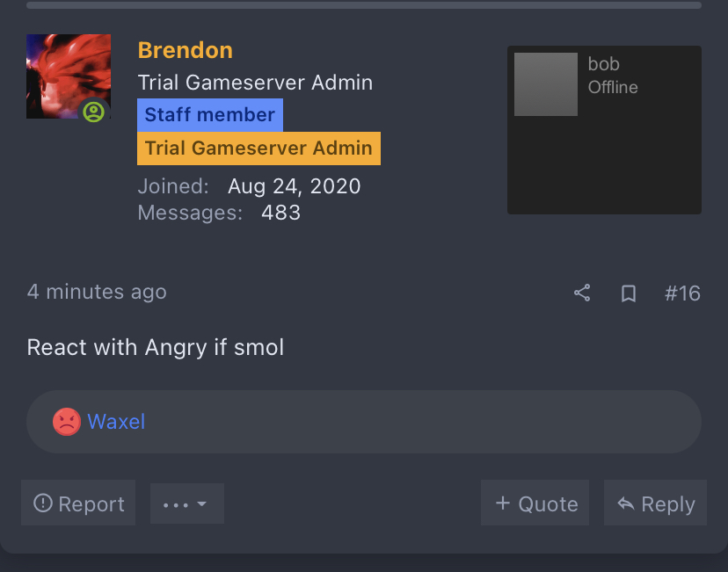Open the three-dots more options dropdown
This screenshot has width=728, height=572.
tap(186, 503)
